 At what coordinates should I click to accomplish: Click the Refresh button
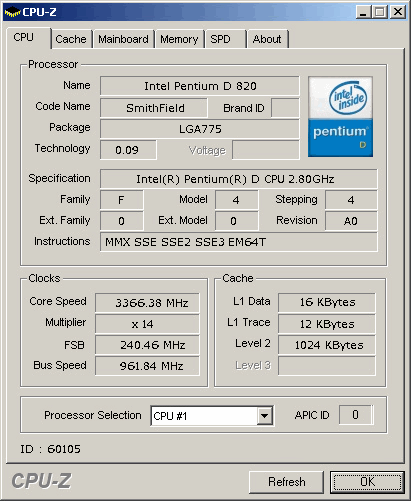286,482
